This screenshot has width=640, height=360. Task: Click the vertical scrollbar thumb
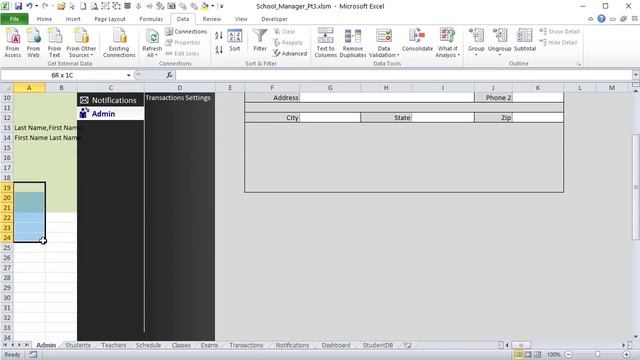tap(636, 187)
